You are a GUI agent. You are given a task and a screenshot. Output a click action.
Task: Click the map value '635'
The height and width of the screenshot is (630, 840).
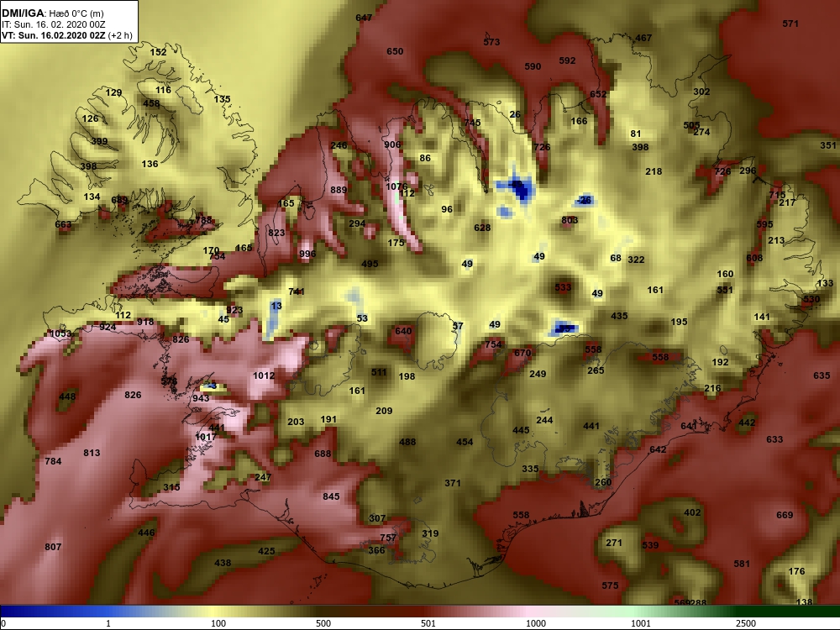(822, 375)
